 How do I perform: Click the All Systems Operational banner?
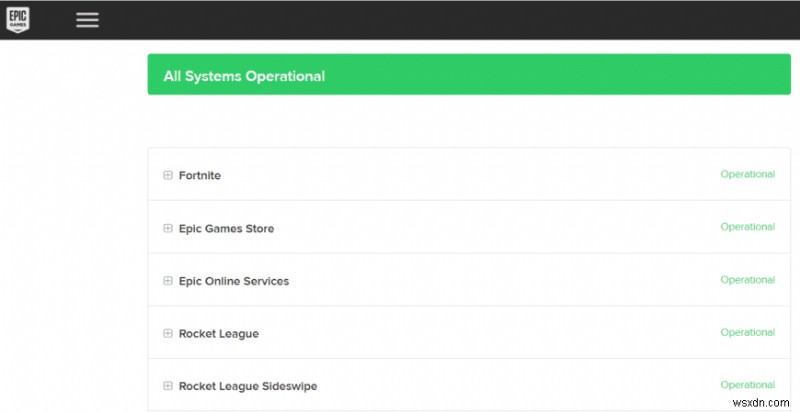pyautogui.click(x=469, y=74)
